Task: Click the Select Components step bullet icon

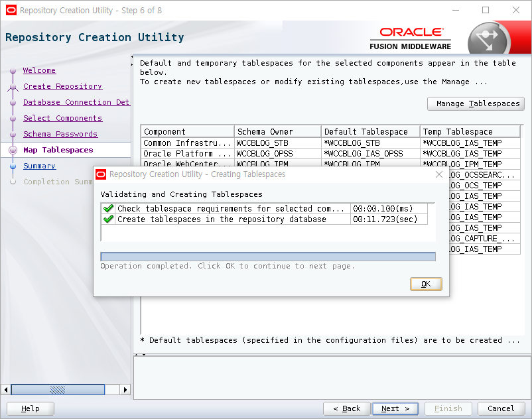Action: tap(13, 119)
